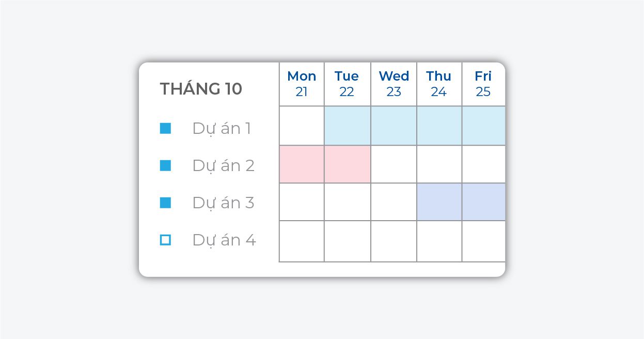
Task: Select the Mon 21 column header
Action: 302,84
